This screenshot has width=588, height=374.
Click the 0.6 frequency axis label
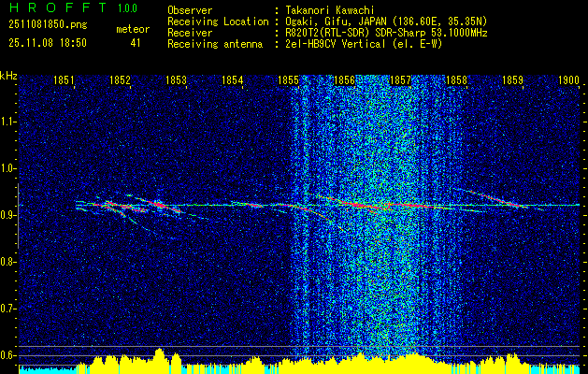pyautogui.click(x=8, y=355)
